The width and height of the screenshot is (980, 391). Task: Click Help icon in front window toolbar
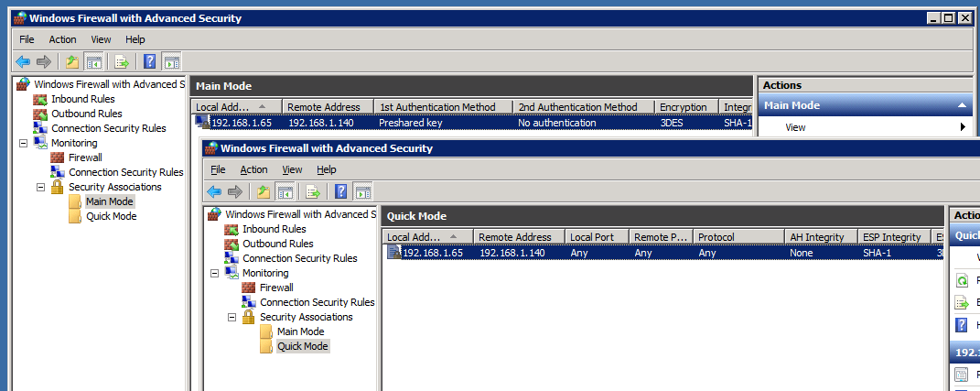(x=341, y=191)
